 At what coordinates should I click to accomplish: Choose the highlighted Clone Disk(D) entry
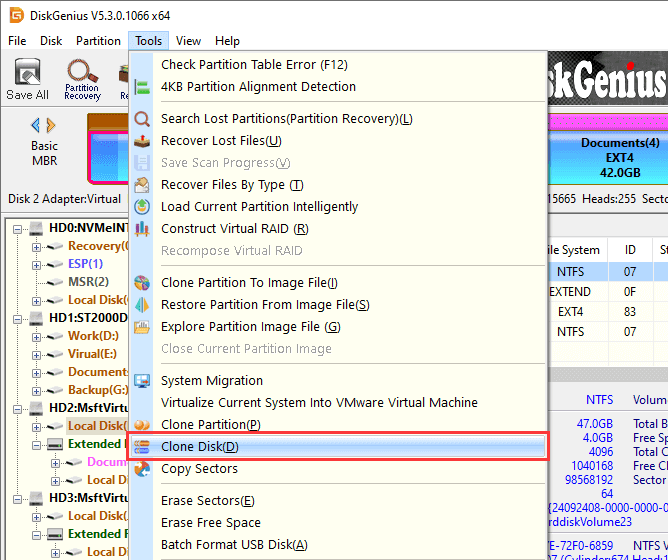click(x=338, y=447)
